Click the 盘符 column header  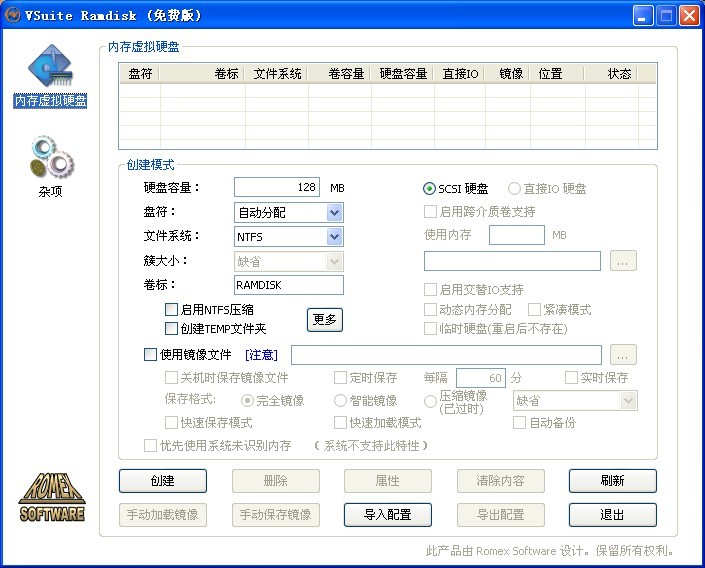(x=140, y=74)
